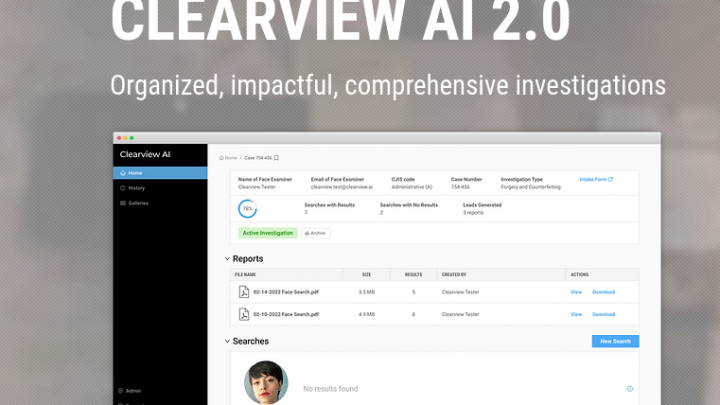This screenshot has height=405, width=720.
Task: Download the 02-14-2022 Face Search report
Action: click(603, 292)
